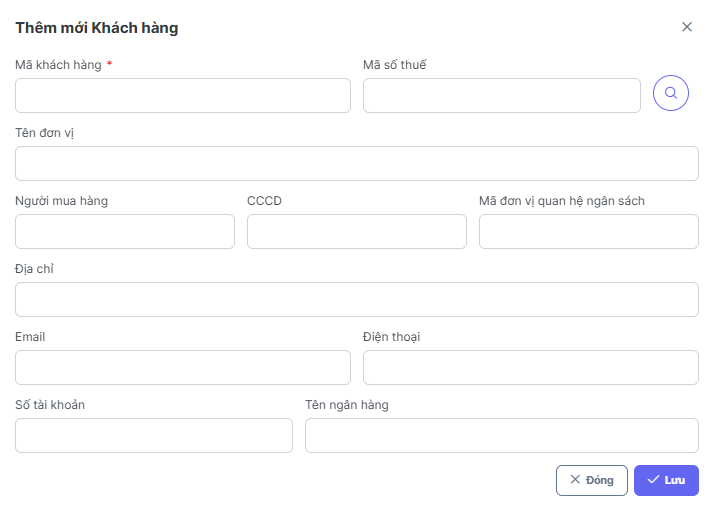The height and width of the screenshot is (519, 712).
Task: Focus the CCCD input box
Action: coord(356,232)
